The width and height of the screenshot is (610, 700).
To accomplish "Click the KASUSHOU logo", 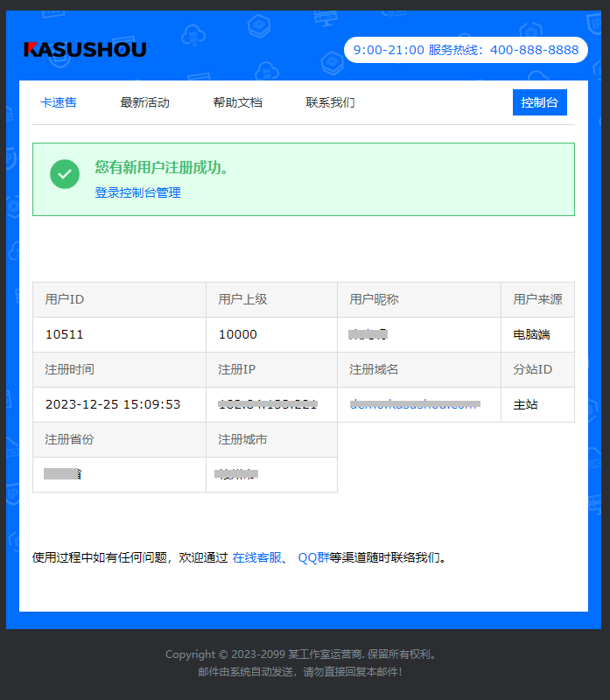I will click(85, 50).
